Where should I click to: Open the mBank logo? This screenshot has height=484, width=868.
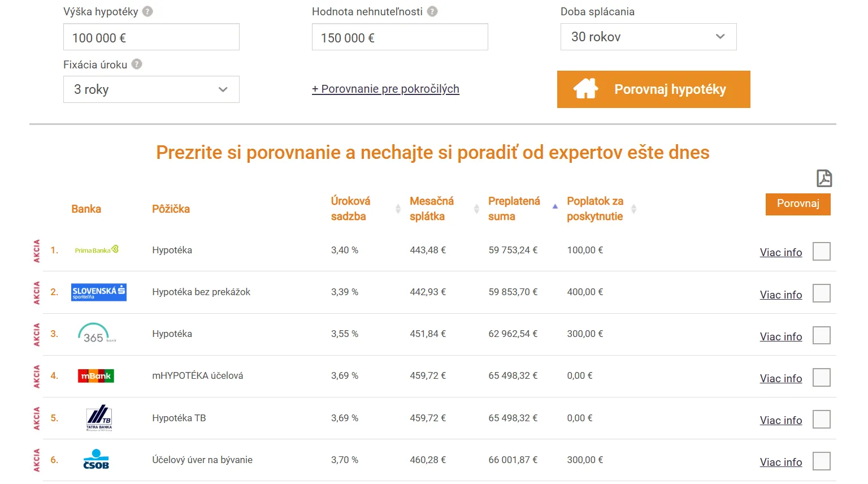coord(96,376)
